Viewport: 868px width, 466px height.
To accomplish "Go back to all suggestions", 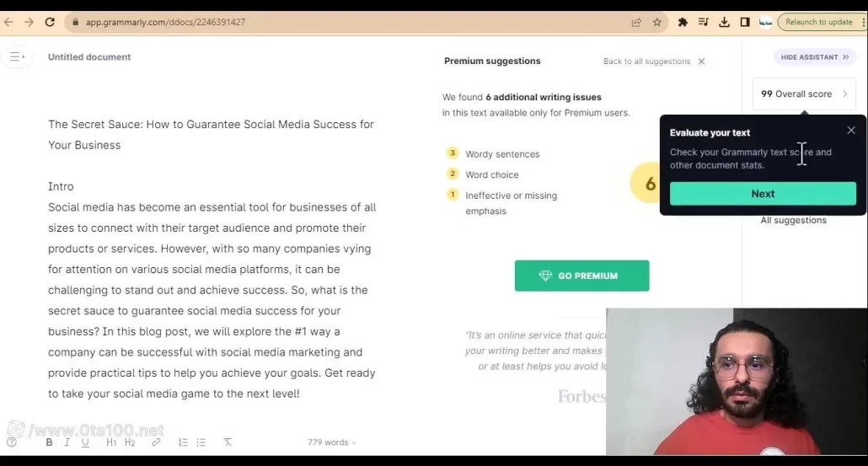I will pos(654,62).
